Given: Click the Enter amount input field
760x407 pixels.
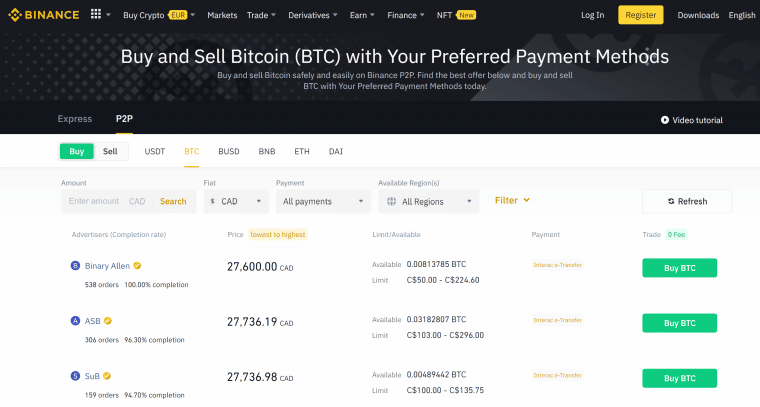Looking at the screenshot, I should pos(95,201).
